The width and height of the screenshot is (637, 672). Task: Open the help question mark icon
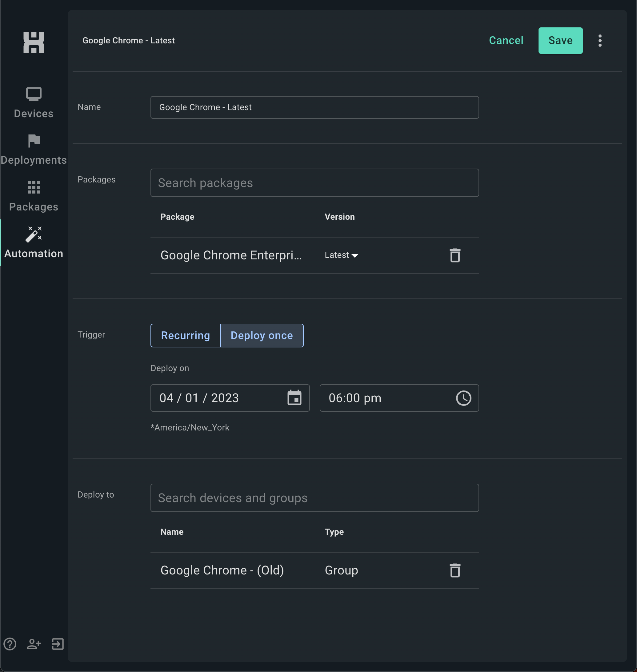pyautogui.click(x=10, y=644)
